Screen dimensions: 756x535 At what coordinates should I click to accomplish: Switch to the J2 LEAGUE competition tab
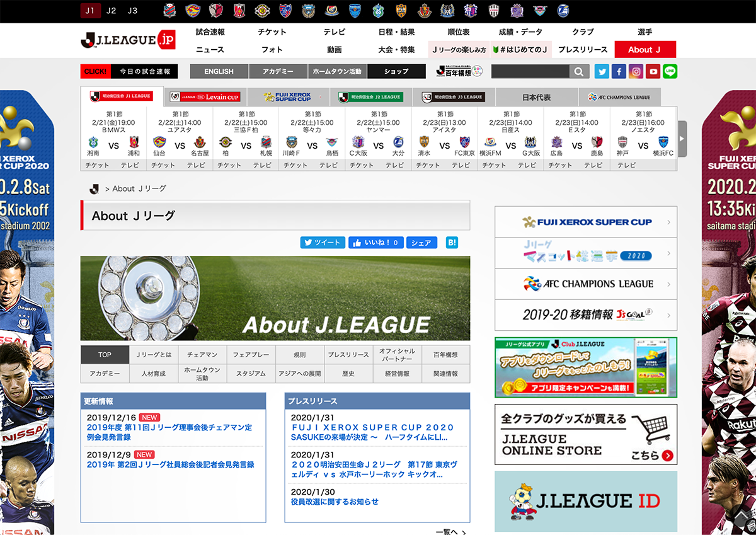372,97
